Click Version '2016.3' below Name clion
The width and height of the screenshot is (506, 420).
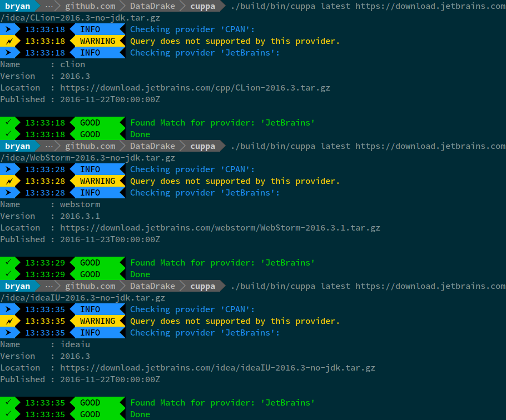click(75, 76)
